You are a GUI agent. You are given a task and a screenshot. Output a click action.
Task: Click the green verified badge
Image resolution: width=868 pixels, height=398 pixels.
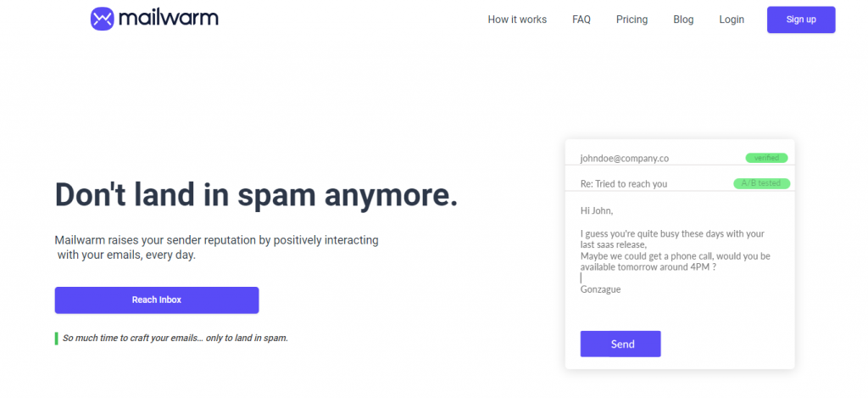tap(766, 158)
